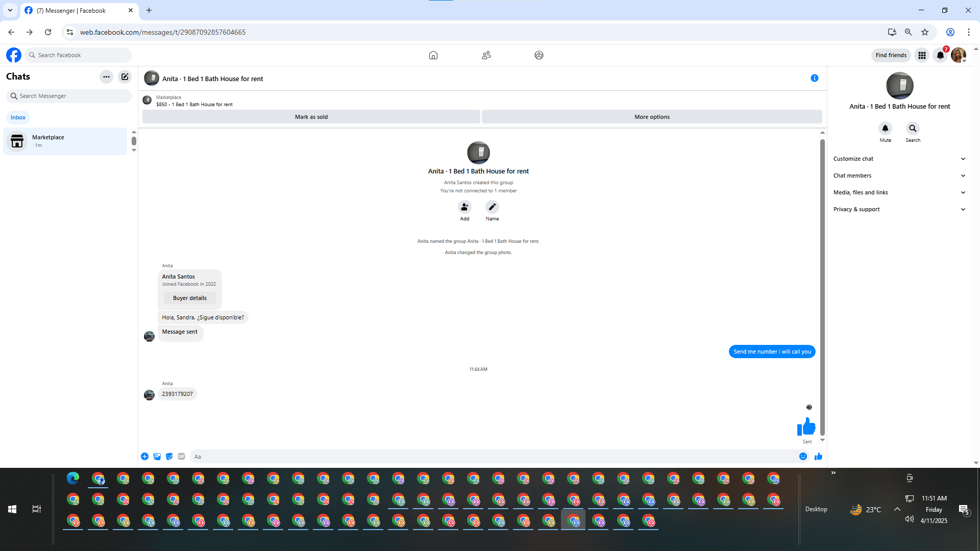Open the browser zoom magnifier icon
This screenshot has height=551, width=980.
pos(909,32)
